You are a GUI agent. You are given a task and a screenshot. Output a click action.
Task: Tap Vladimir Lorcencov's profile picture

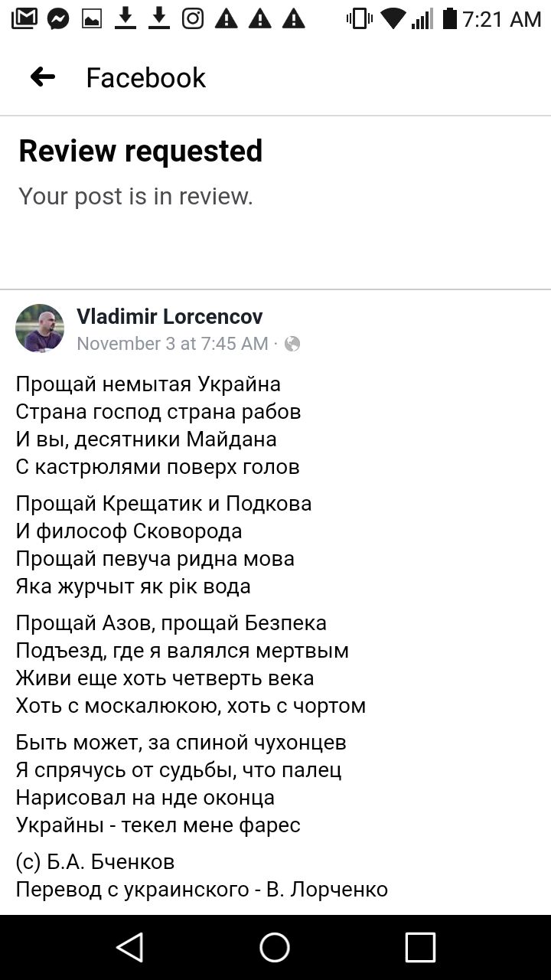40,328
